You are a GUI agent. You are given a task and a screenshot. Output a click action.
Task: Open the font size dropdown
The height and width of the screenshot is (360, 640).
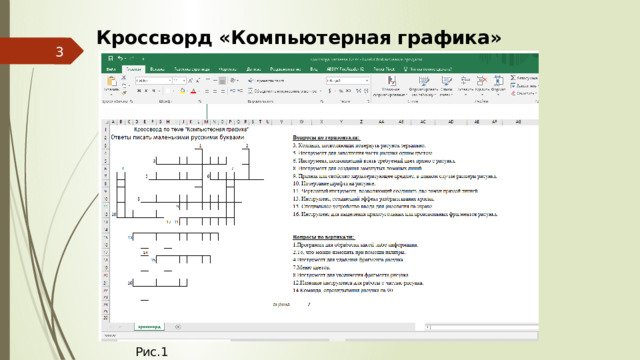pyautogui.click(x=180, y=81)
